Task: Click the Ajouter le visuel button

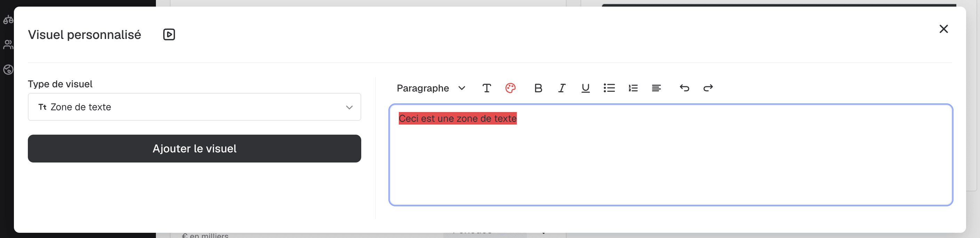Action: (195, 149)
